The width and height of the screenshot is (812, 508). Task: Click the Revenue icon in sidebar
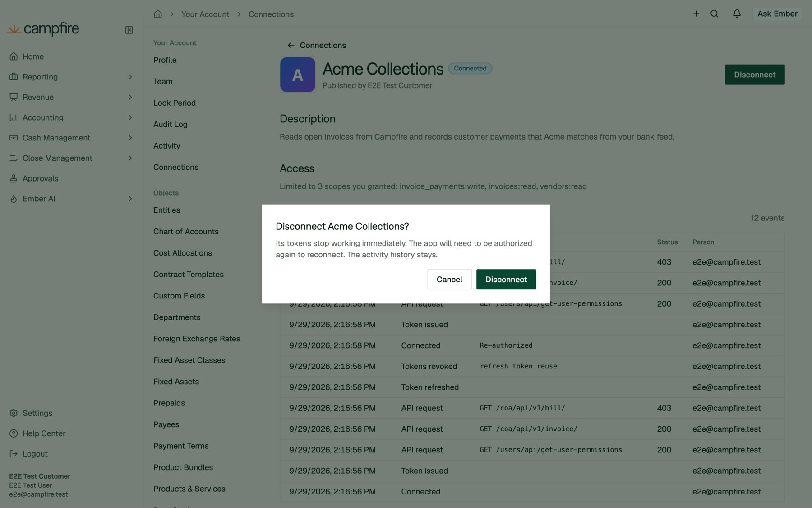coord(14,97)
